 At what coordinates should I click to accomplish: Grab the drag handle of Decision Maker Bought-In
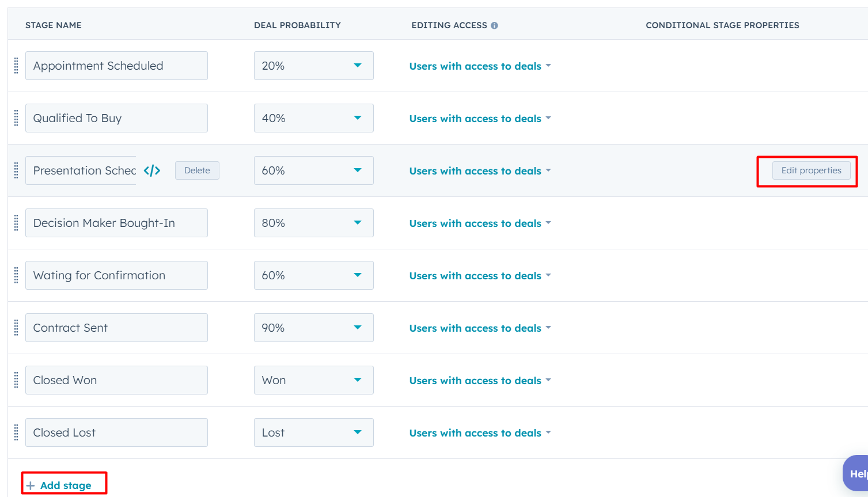pyautogui.click(x=16, y=223)
